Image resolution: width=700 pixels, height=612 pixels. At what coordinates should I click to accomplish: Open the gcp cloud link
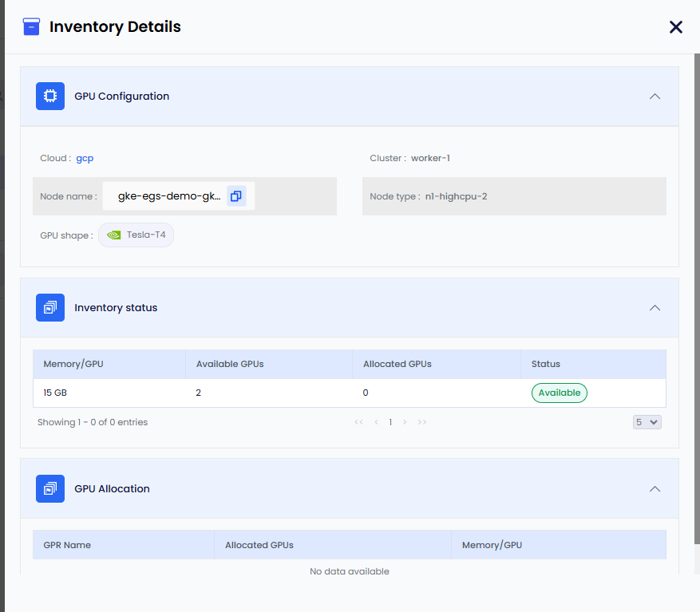(85, 158)
